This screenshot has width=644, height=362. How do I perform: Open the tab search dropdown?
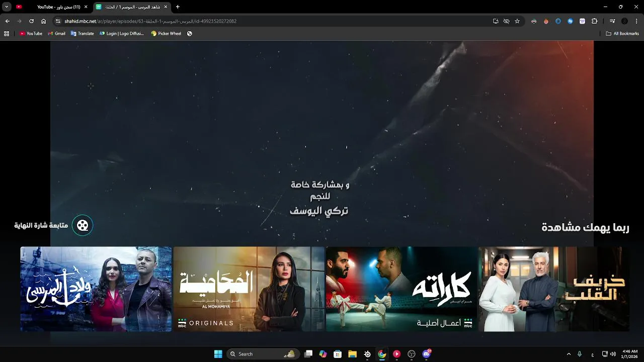tap(7, 7)
